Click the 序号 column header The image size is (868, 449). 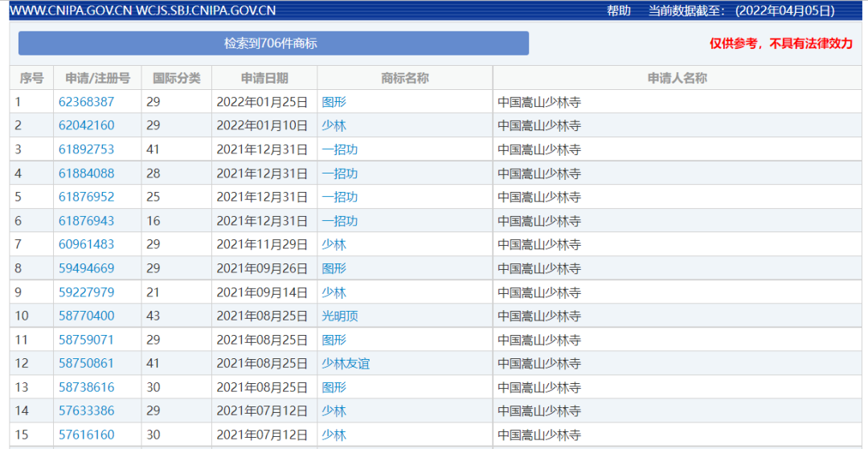point(31,78)
